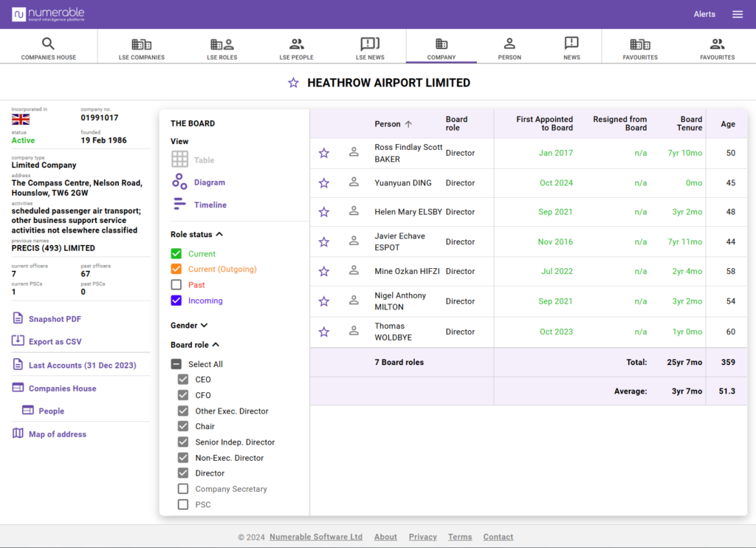Image resolution: width=756 pixels, height=548 pixels.
Task: Switch to the News tab
Action: (x=571, y=48)
